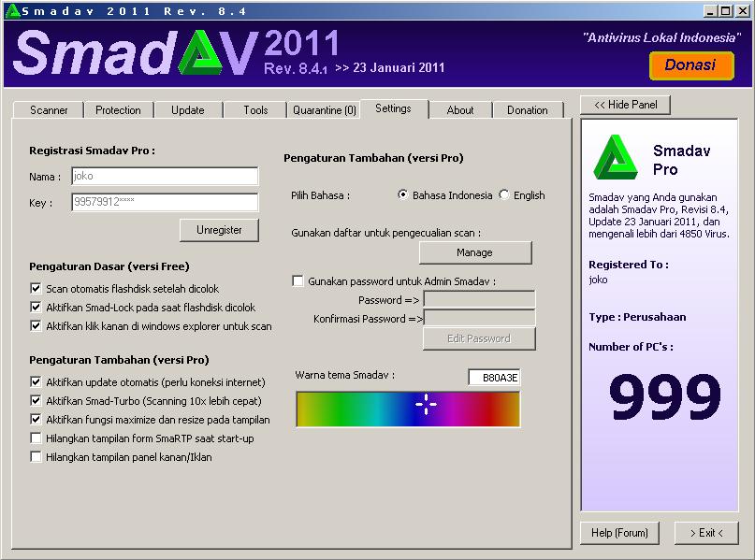Switch to the About tab
The width and height of the screenshot is (755, 560).
(x=460, y=109)
